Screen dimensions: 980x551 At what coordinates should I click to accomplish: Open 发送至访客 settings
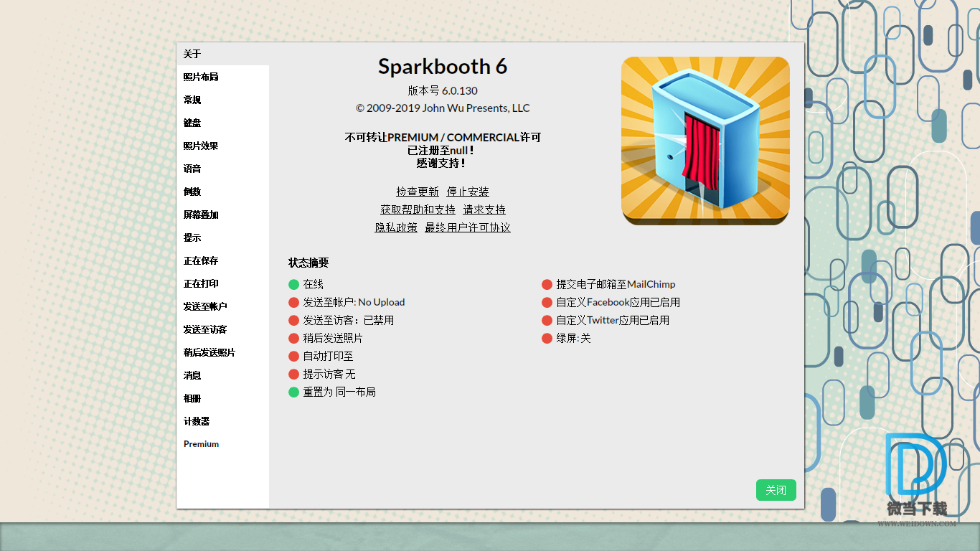point(222,329)
